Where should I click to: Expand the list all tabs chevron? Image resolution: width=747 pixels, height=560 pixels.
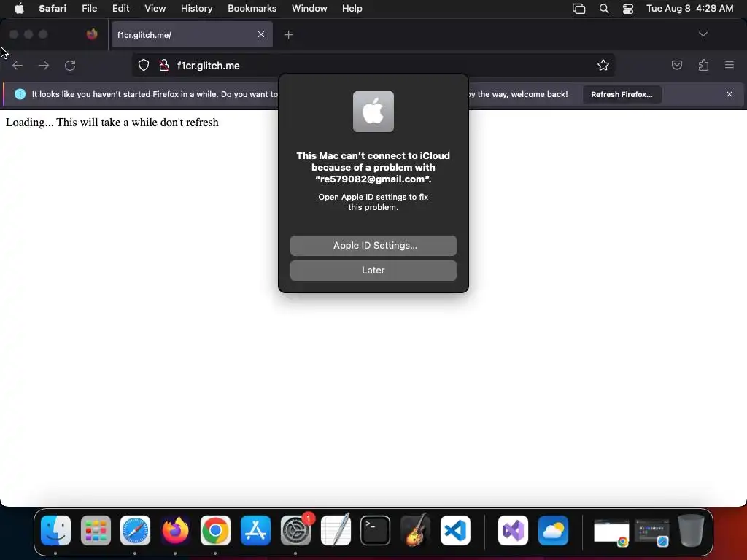click(x=703, y=34)
